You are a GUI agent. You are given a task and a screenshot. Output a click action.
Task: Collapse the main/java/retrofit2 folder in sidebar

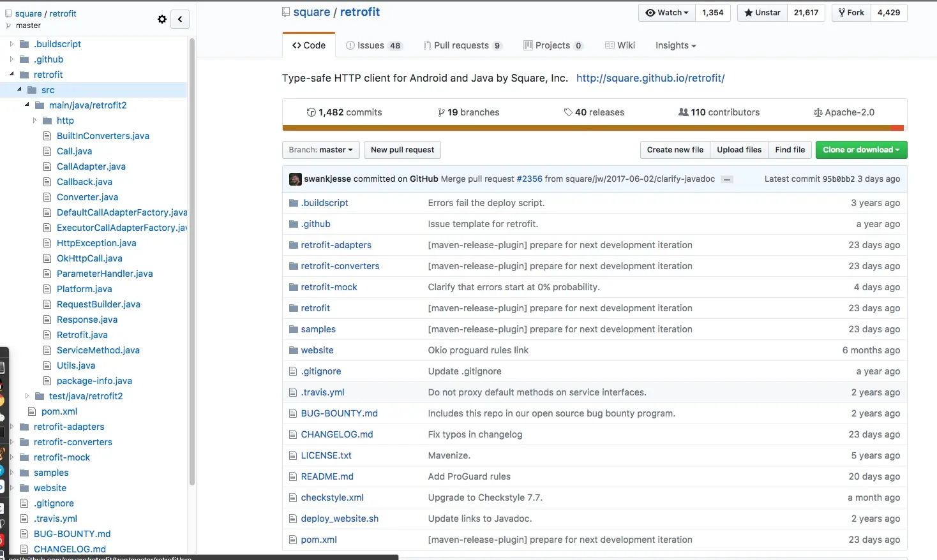[x=27, y=105]
